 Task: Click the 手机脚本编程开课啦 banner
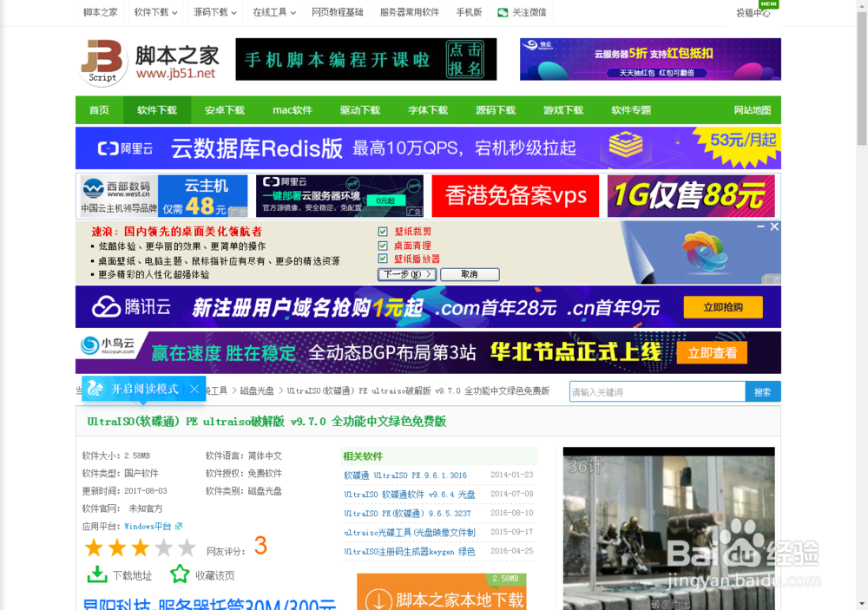pyautogui.click(x=366, y=59)
